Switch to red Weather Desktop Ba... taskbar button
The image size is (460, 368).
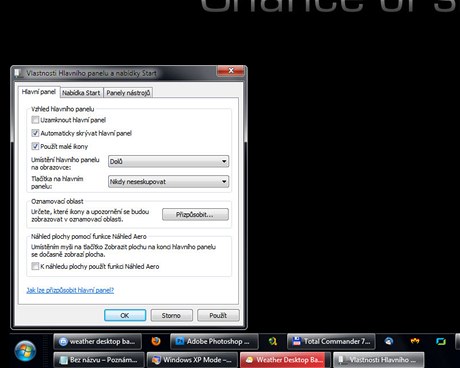click(285, 360)
